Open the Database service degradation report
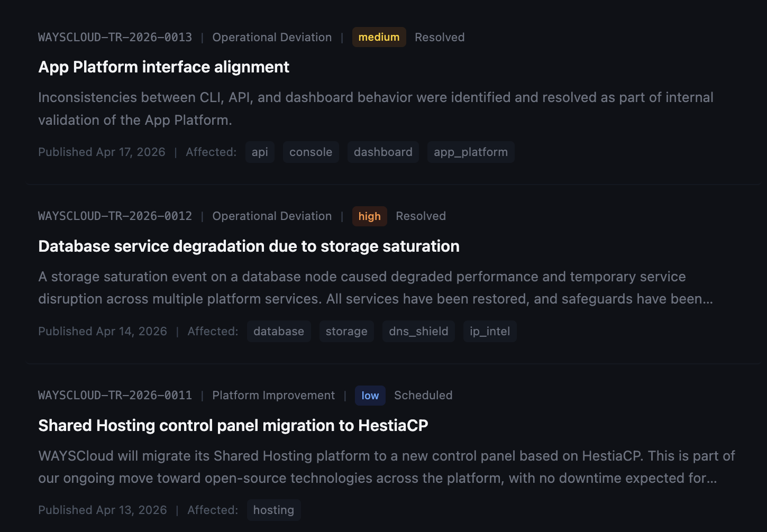The image size is (767, 532). [249, 246]
